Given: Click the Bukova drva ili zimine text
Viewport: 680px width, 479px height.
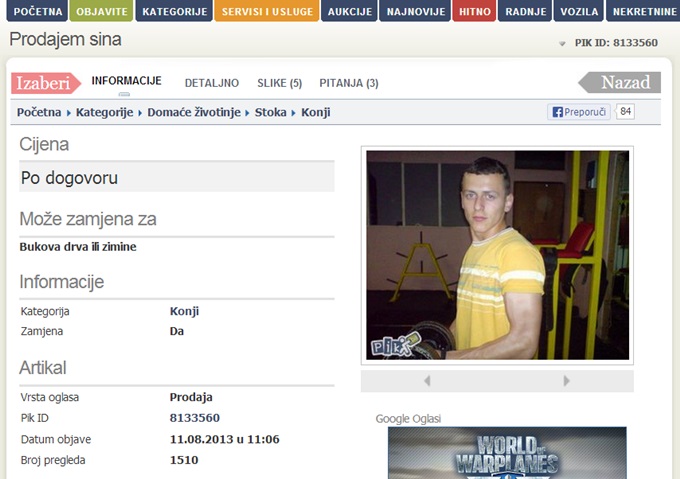Looking at the screenshot, I should pos(78,247).
